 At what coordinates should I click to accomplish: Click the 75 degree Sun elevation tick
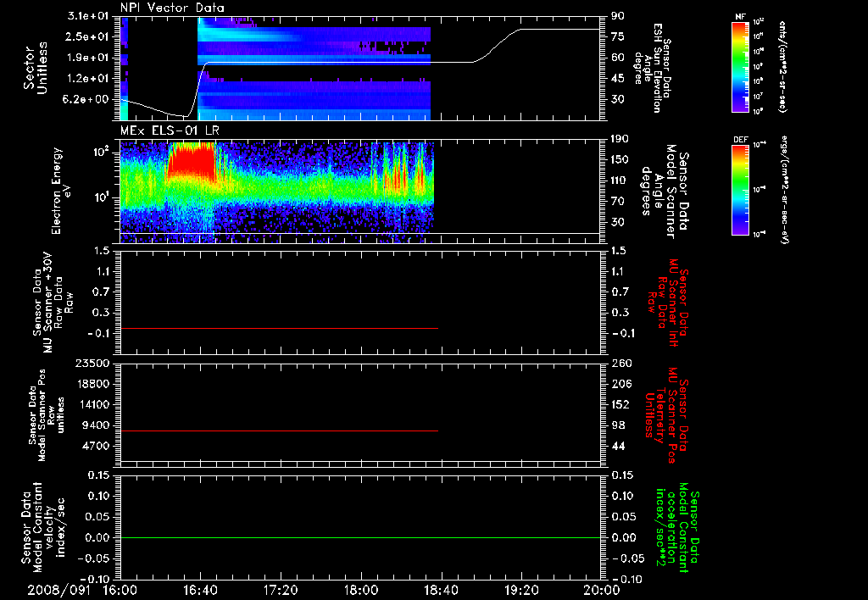[618, 36]
